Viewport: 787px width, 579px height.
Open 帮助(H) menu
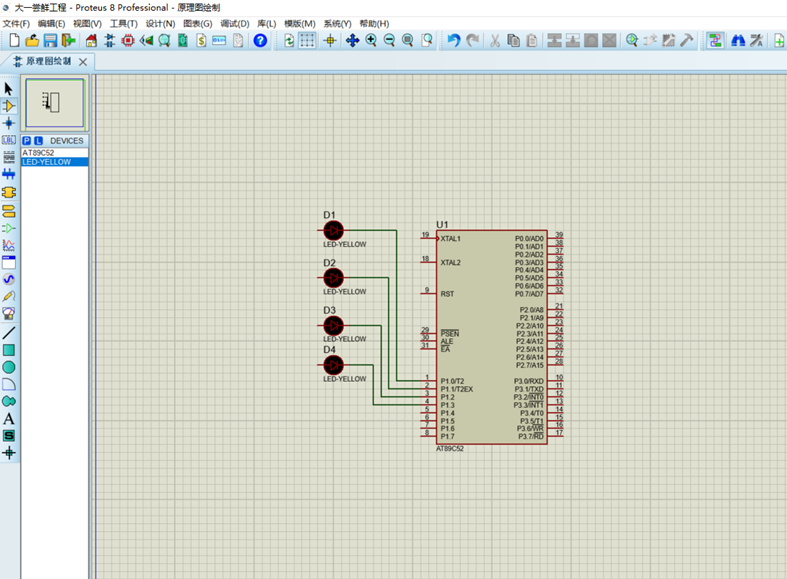[x=374, y=24]
